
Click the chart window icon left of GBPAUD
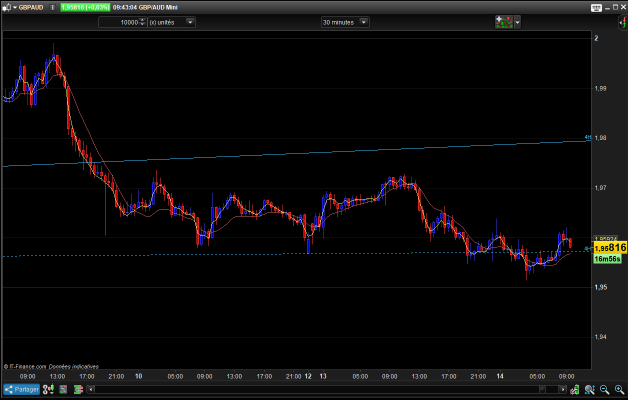tap(7, 8)
